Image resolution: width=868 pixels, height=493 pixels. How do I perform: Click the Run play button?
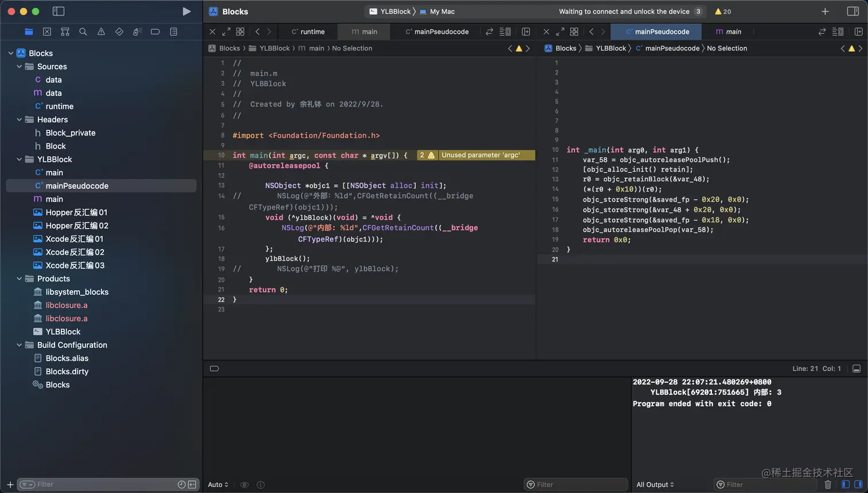186,11
